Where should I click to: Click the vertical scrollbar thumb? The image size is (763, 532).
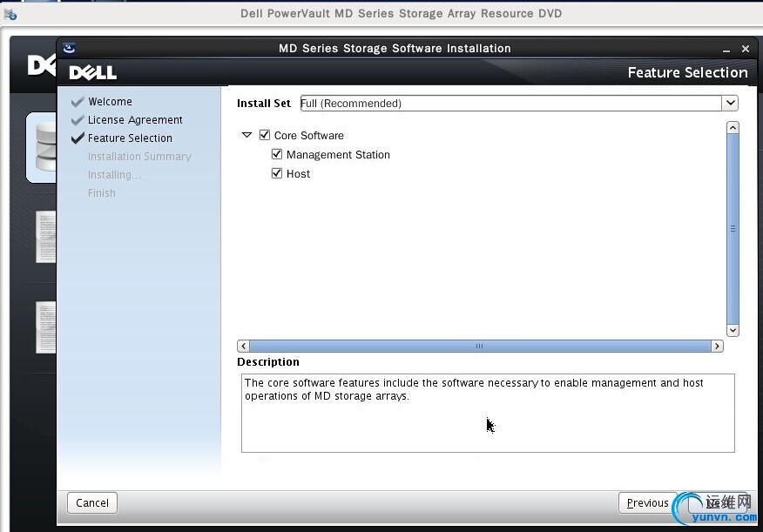pyautogui.click(x=733, y=229)
